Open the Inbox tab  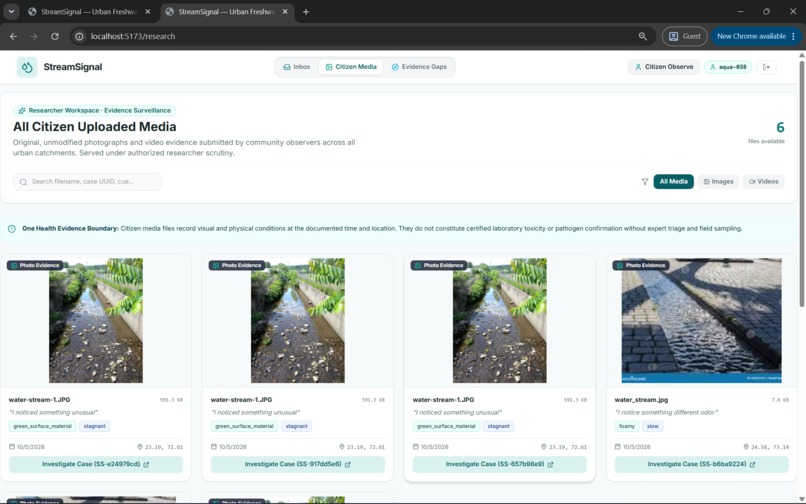297,67
